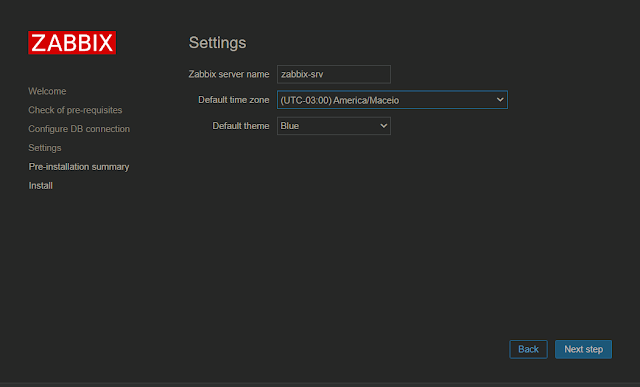Click the "Default theme" label

click(x=240, y=126)
